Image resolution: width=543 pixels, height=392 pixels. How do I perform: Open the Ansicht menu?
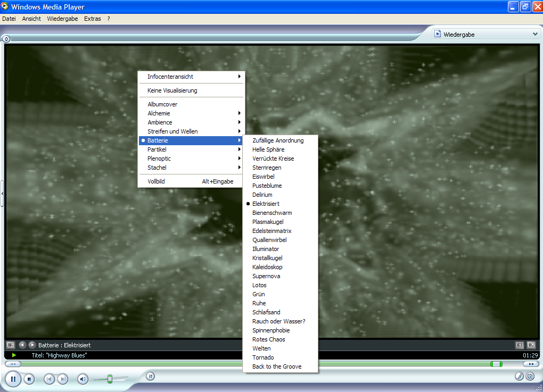click(31, 19)
